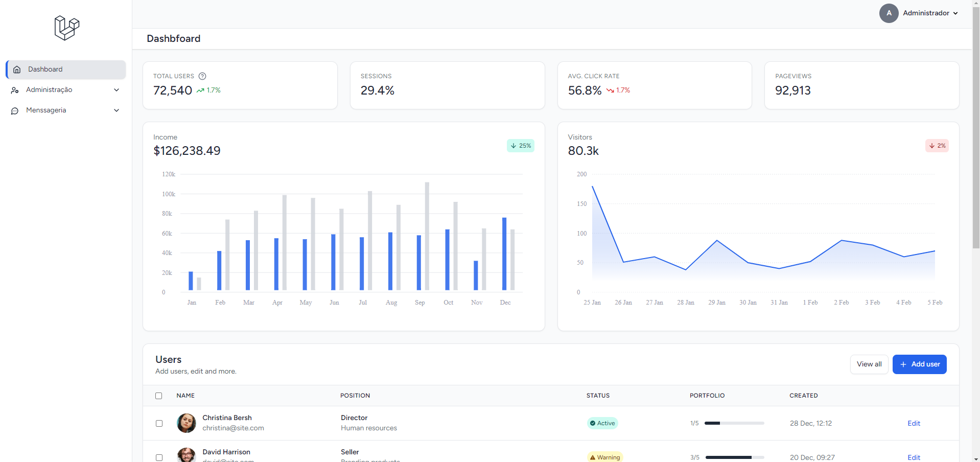The width and height of the screenshot is (980, 462).
Task: Expand the Menssageria menu chevron
Action: coord(116,110)
